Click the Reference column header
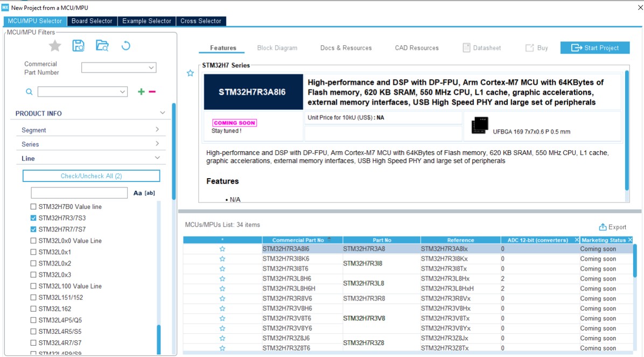 [460, 240]
